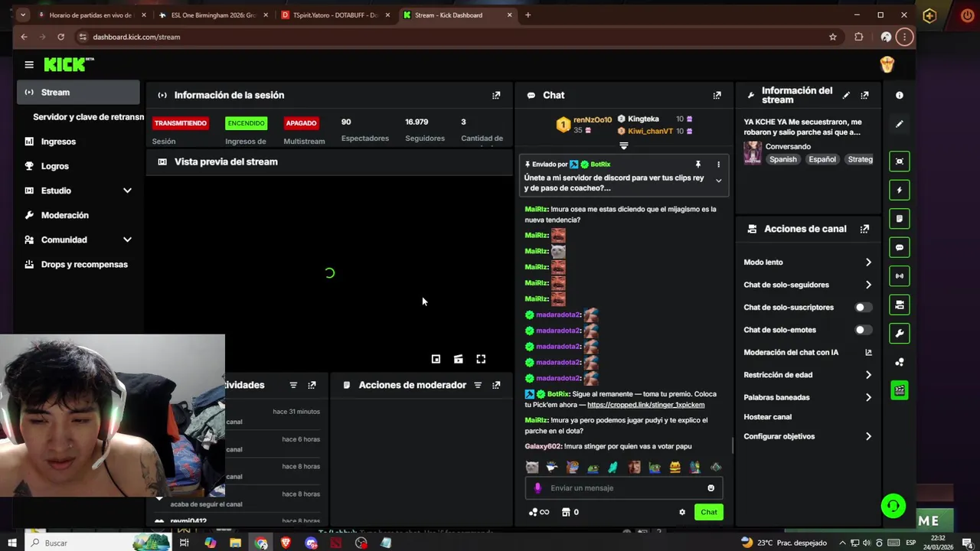This screenshot has width=980, height=551.
Task: Pop out the Chat panel
Action: point(717,96)
